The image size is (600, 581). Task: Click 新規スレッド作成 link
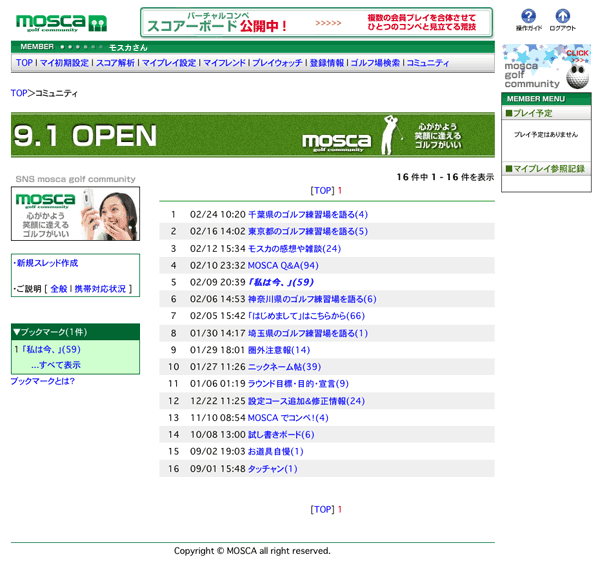coord(47,263)
